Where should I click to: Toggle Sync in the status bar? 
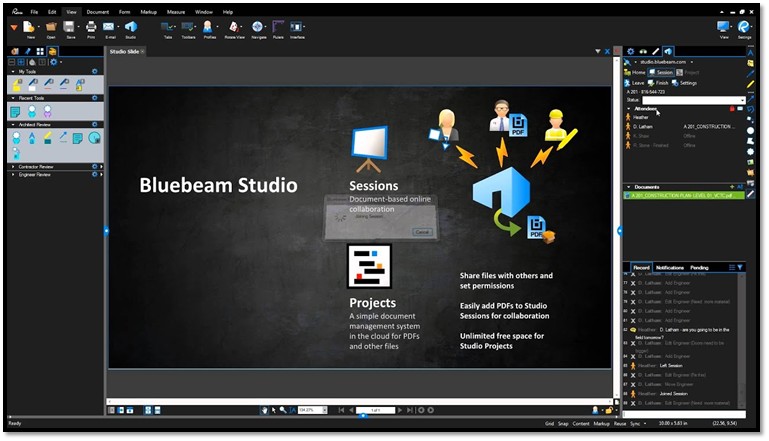pyautogui.click(x=635, y=424)
